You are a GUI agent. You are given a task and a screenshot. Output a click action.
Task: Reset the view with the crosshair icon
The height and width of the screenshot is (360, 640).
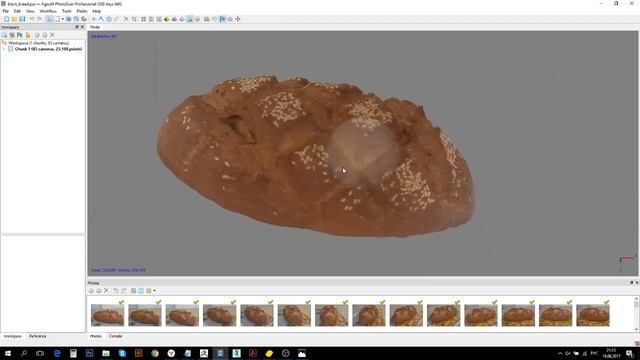238,19
